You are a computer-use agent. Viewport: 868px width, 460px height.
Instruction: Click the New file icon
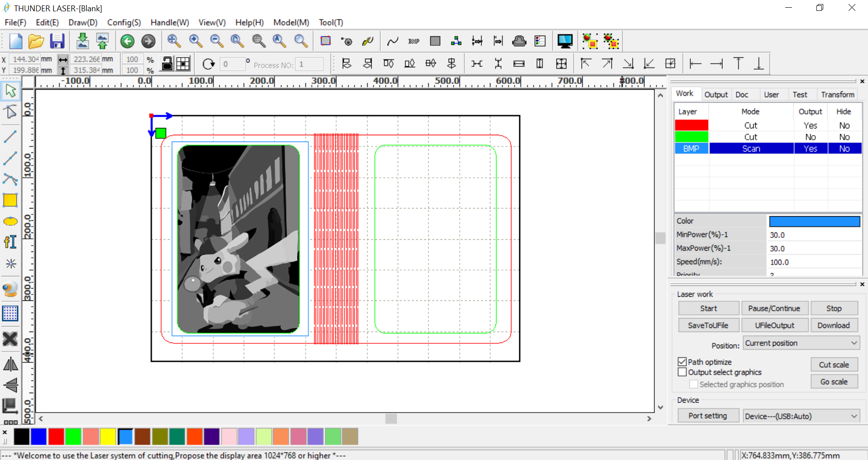pos(16,41)
